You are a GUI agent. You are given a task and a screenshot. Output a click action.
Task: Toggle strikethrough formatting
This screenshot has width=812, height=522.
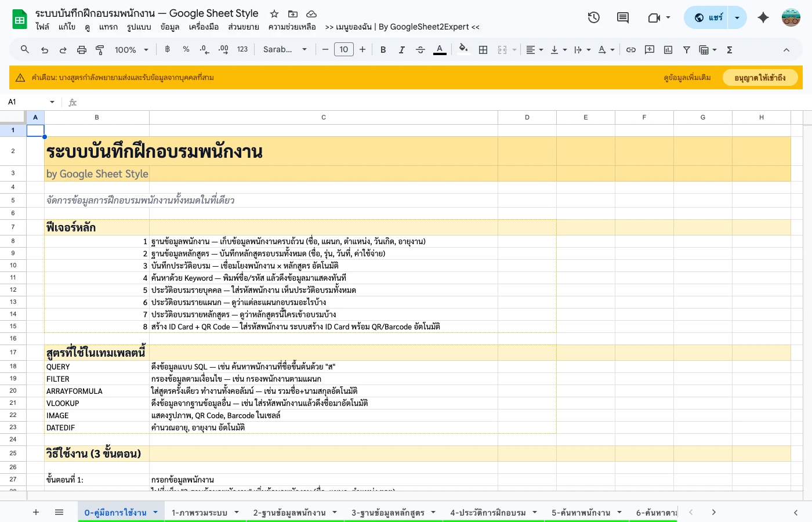pos(420,49)
